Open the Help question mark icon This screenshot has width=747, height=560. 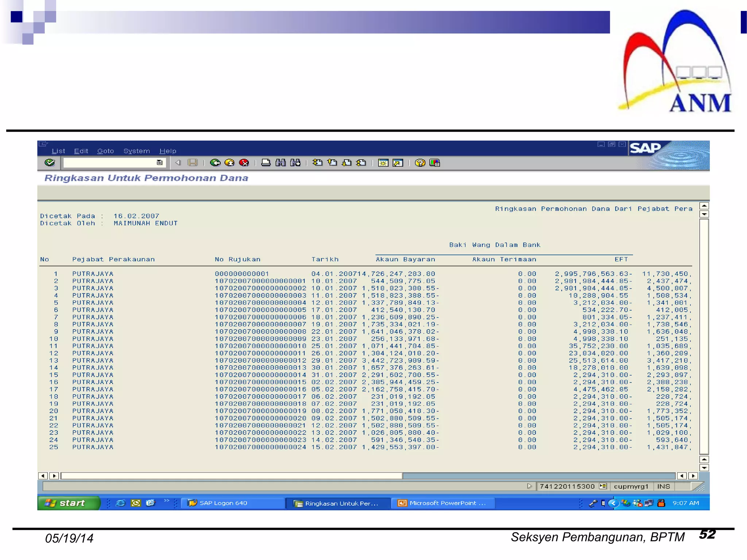(420, 163)
